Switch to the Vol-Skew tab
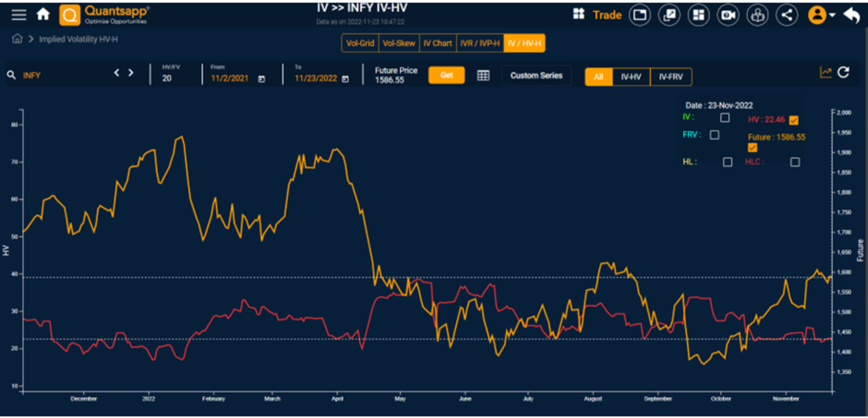This screenshot has height=418, width=868. 399,43
